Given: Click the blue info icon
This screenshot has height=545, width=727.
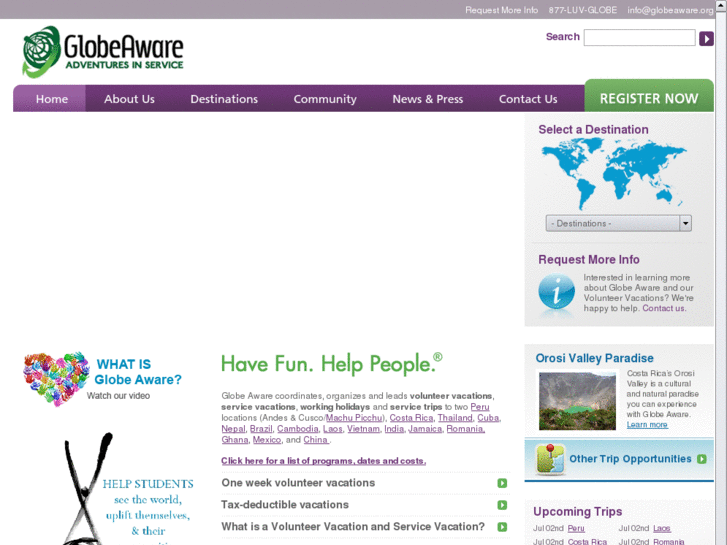Looking at the screenshot, I should [x=556, y=292].
